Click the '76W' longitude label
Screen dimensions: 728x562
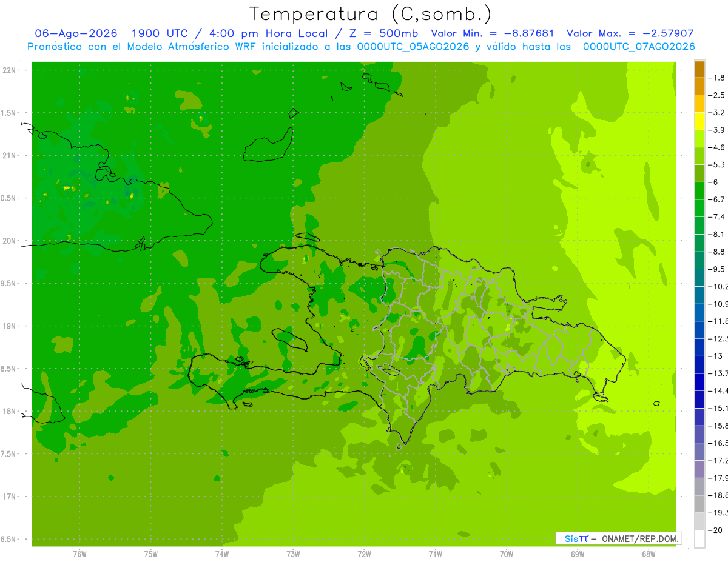click(79, 554)
